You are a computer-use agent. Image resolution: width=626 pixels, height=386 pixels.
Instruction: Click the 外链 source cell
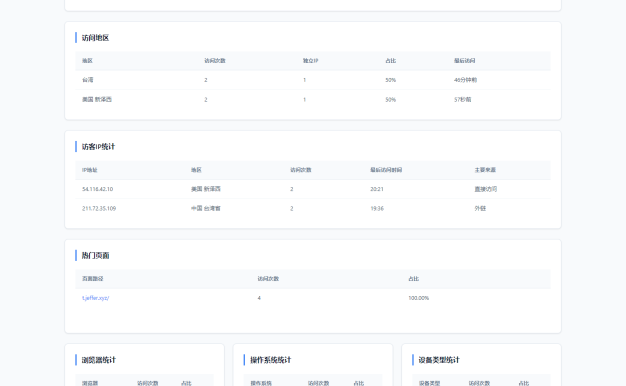click(480, 208)
